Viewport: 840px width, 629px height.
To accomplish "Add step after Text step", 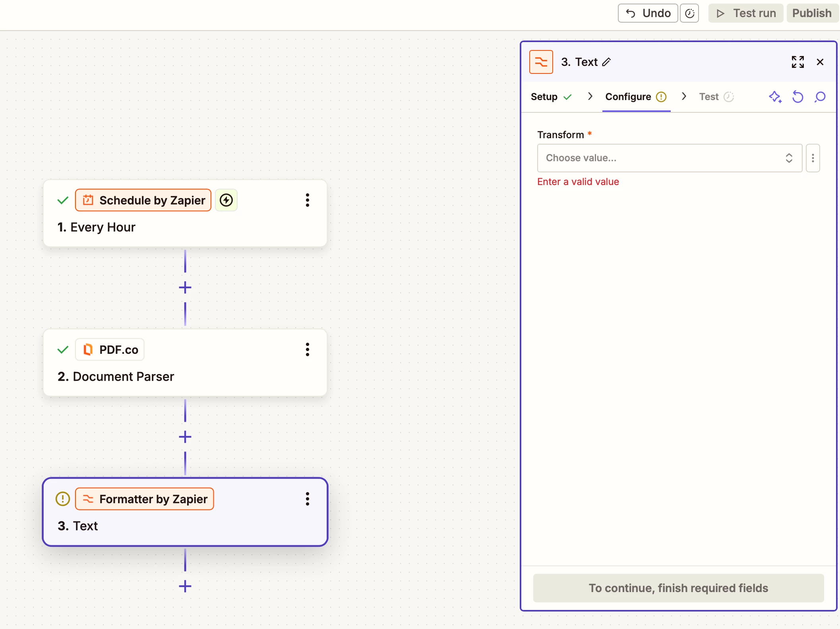I will (x=185, y=586).
